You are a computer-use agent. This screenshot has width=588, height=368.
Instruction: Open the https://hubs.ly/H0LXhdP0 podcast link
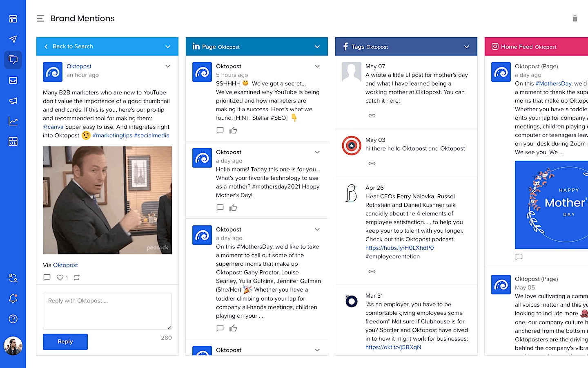[399, 247]
